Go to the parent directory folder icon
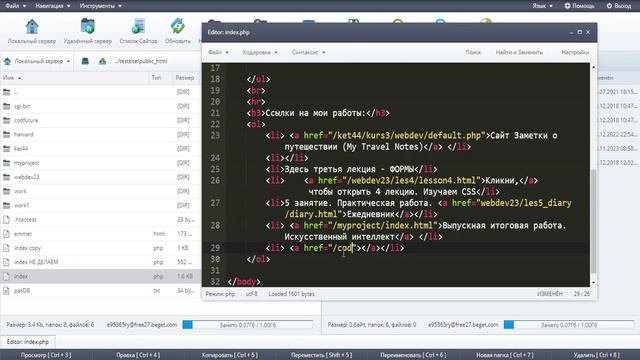The image size is (640, 360). (7, 92)
